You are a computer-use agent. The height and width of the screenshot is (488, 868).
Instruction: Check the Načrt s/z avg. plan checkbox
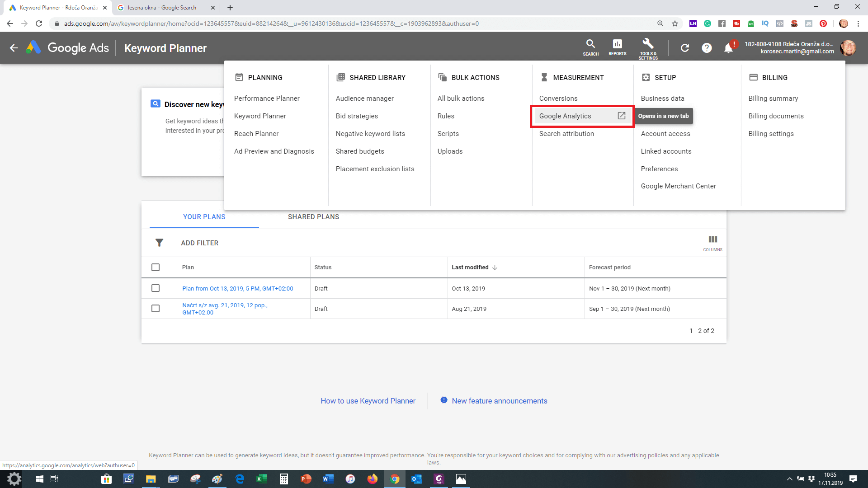click(x=156, y=309)
